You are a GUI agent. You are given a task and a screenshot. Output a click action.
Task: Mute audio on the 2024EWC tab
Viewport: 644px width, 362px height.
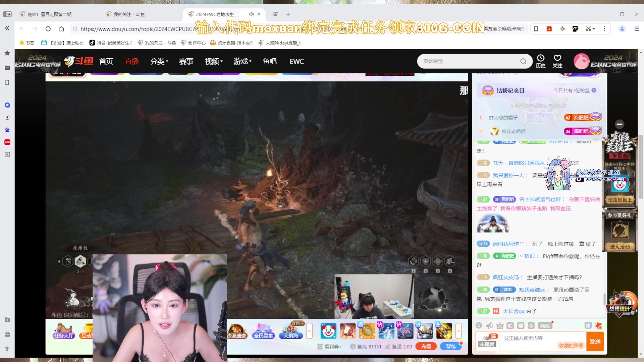[251, 14]
